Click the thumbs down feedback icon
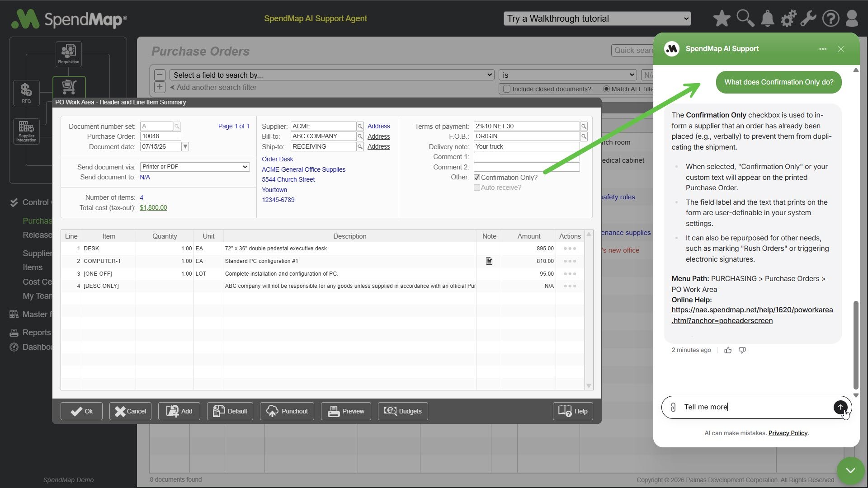The image size is (868, 488). pos(742,350)
